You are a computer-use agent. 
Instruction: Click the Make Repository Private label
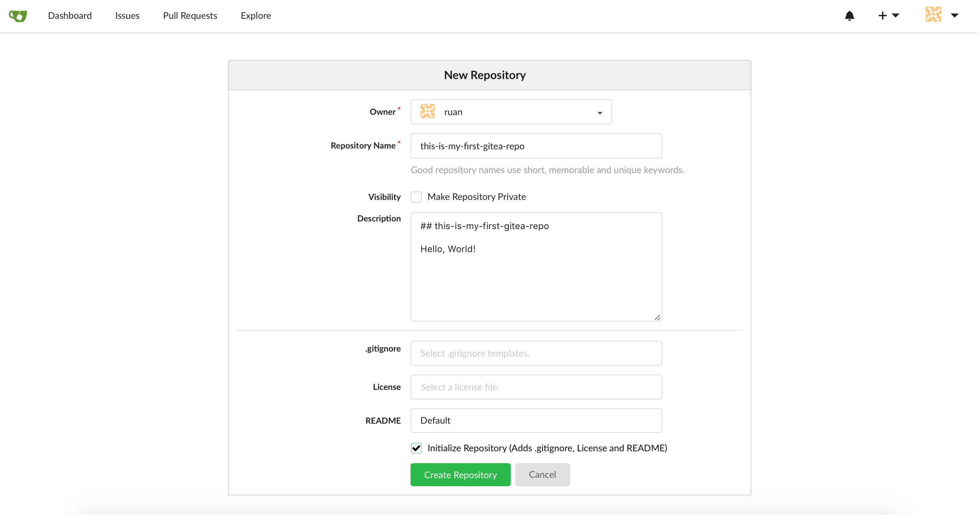(477, 197)
